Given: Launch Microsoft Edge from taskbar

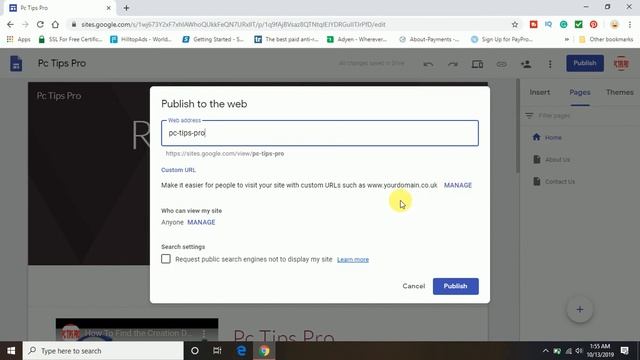Looking at the screenshot, I should [x=241, y=351].
